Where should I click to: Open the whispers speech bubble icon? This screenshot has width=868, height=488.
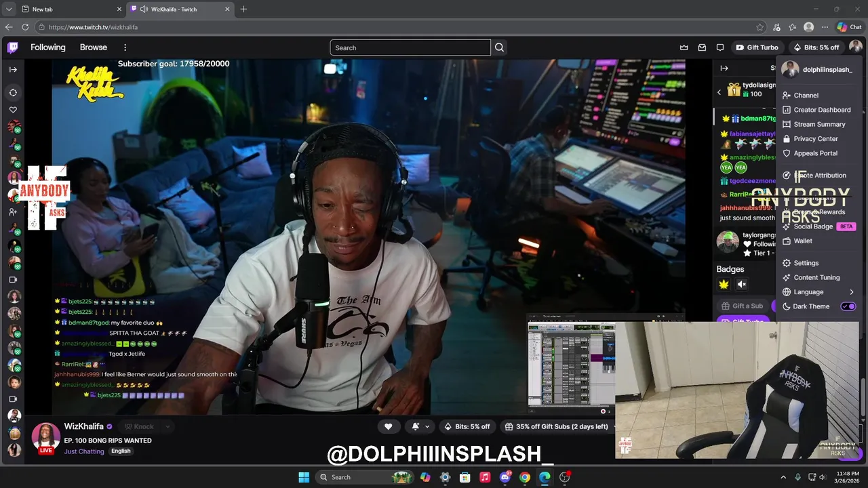(x=720, y=47)
